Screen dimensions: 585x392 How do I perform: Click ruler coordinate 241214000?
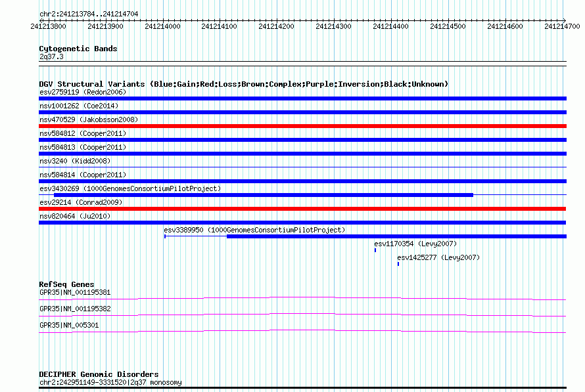point(162,26)
